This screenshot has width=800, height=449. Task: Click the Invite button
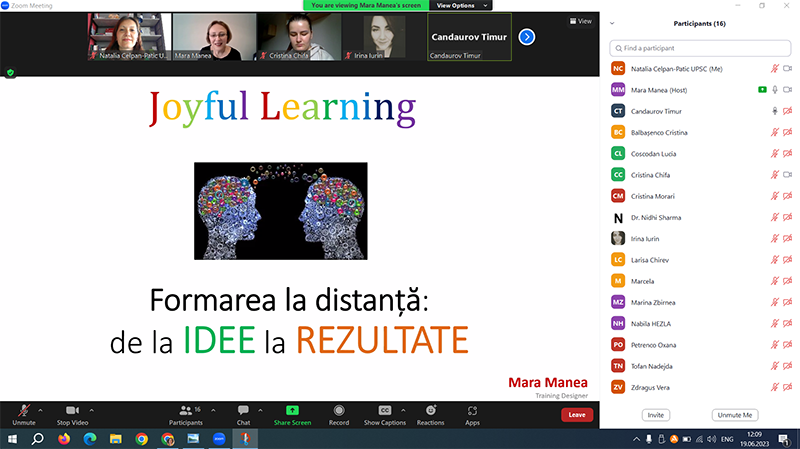(x=656, y=414)
